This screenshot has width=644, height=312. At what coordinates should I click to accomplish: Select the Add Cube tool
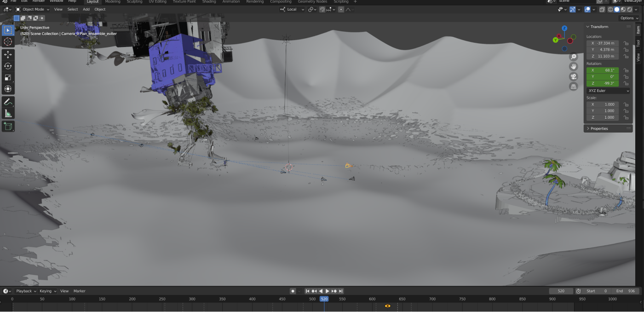[x=8, y=126]
